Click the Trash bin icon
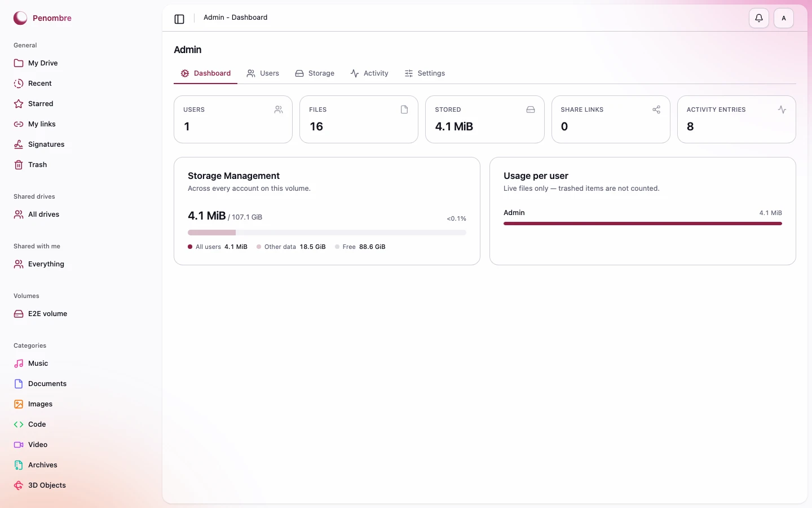 [19, 165]
